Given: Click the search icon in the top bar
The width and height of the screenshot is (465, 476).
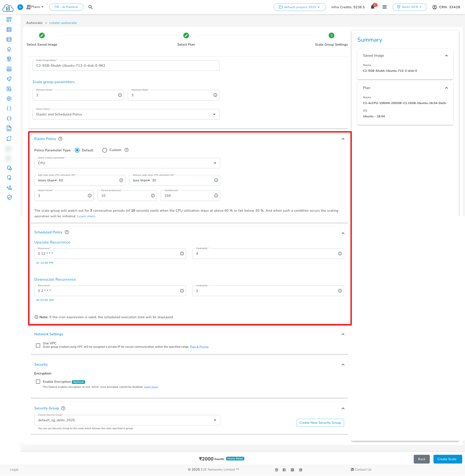Looking at the screenshot, I should click(x=90, y=7).
